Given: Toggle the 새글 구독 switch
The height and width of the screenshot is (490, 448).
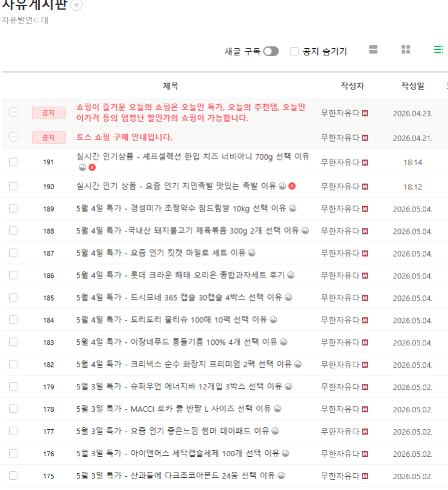Looking at the screenshot, I should [271, 51].
